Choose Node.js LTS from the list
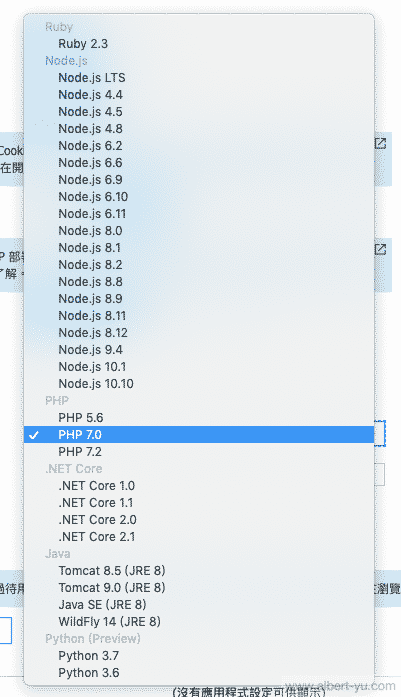The width and height of the screenshot is (401, 697). point(199,78)
